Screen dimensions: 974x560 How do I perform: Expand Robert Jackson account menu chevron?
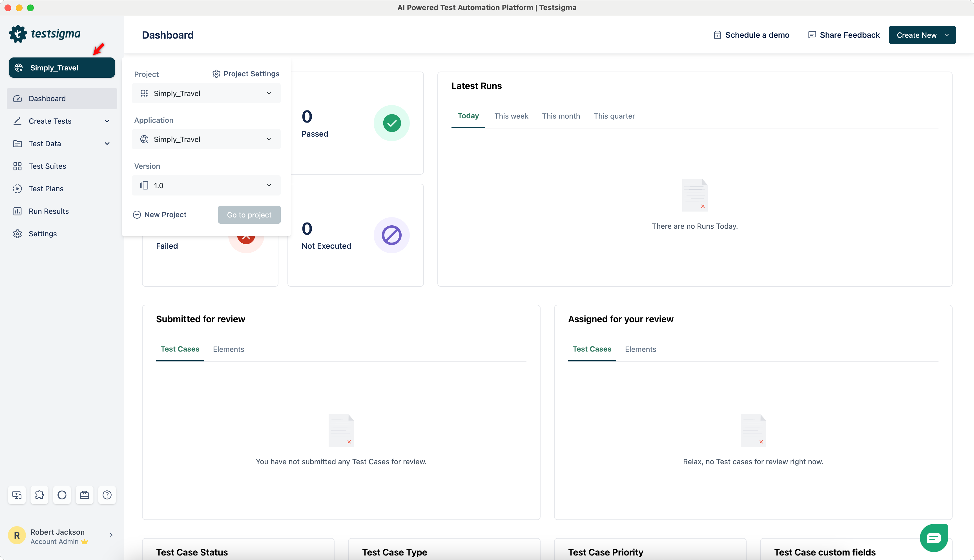(111, 535)
